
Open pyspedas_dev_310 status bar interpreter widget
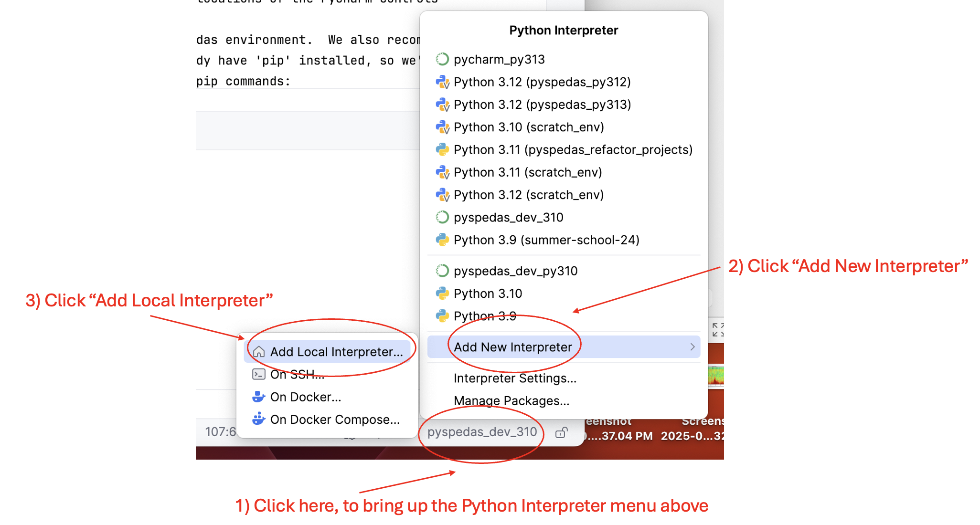click(482, 432)
